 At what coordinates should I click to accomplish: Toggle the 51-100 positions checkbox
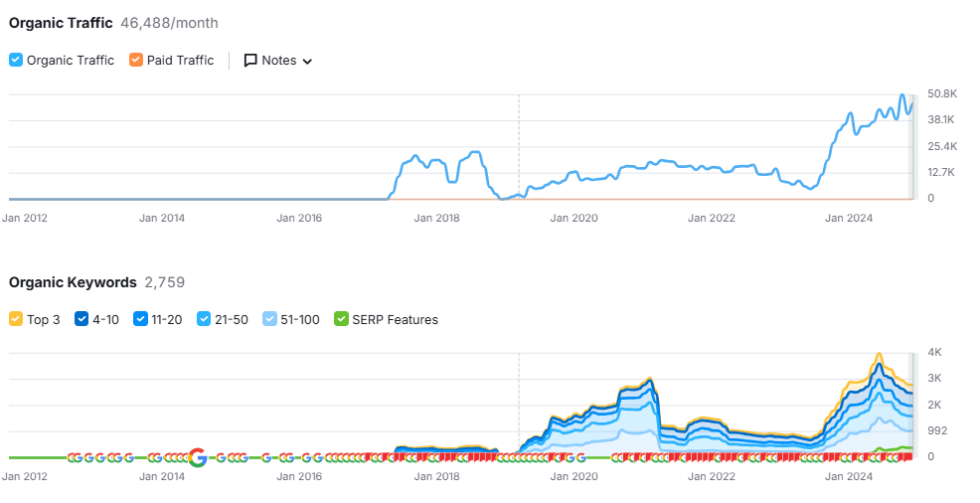(x=270, y=319)
